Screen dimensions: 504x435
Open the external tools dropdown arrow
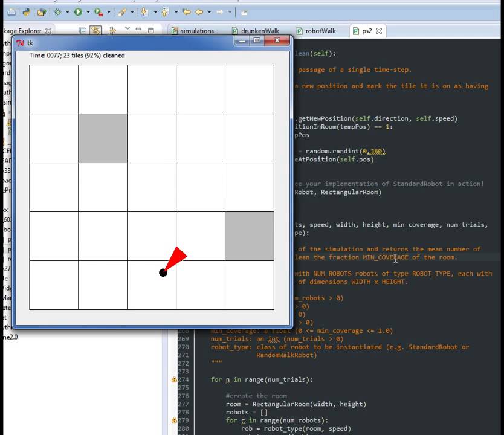click(109, 12)
